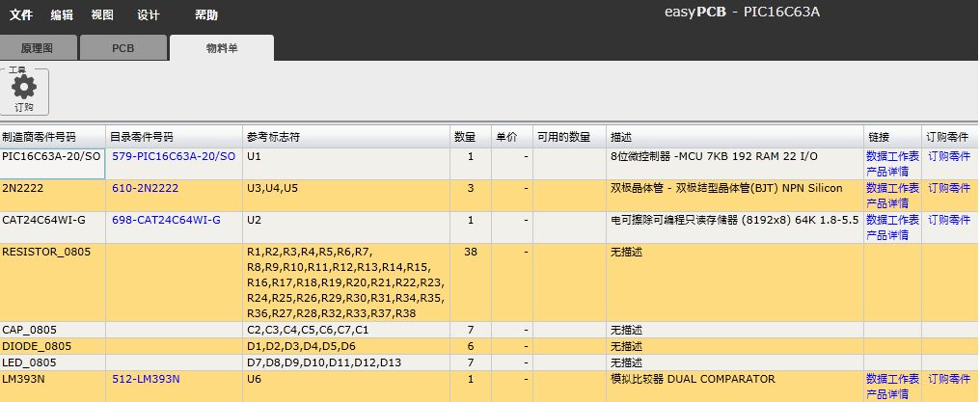Click the D7,D8,D9,D10,D11,D12,D13 designator cell

tap(346, 362)
